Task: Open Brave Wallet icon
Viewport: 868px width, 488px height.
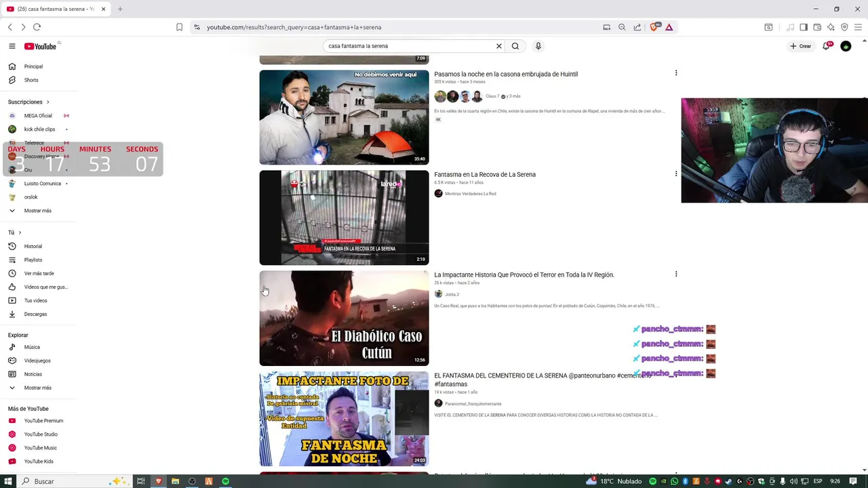Action: pos(817,27)
